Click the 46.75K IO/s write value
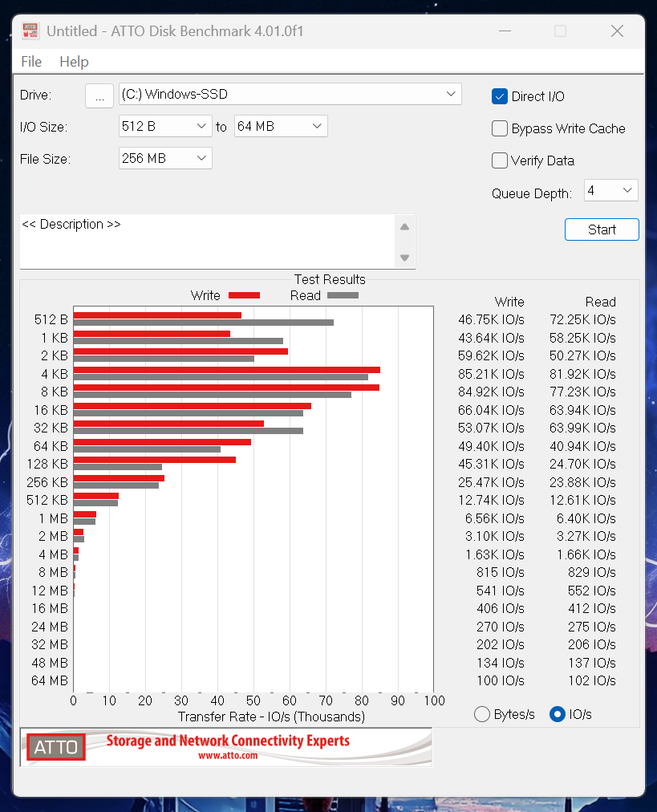Screen dimensions: 657x812 click(491, 319)
